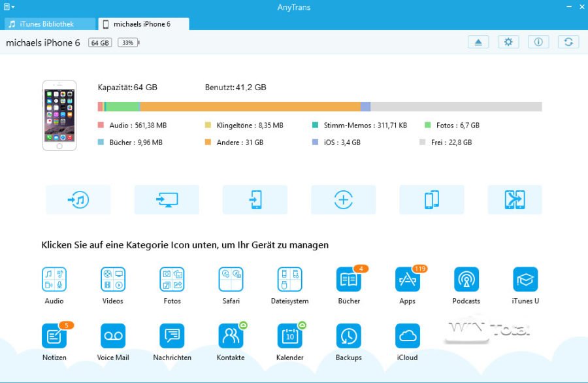Open the iCloud category
Image resolution: width=588 pixels, height=383 pixels.
(x=408, y=336)
